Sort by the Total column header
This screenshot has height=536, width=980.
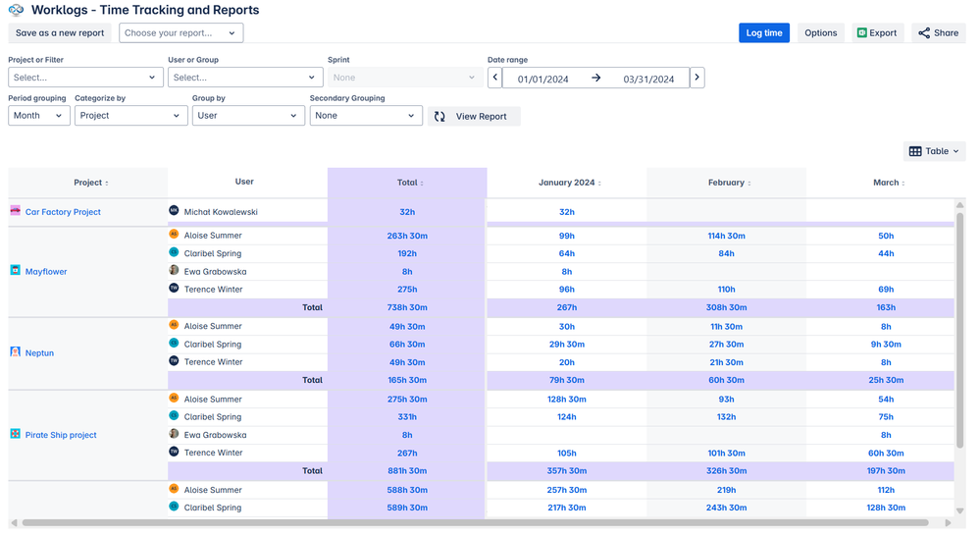(407, 183)
